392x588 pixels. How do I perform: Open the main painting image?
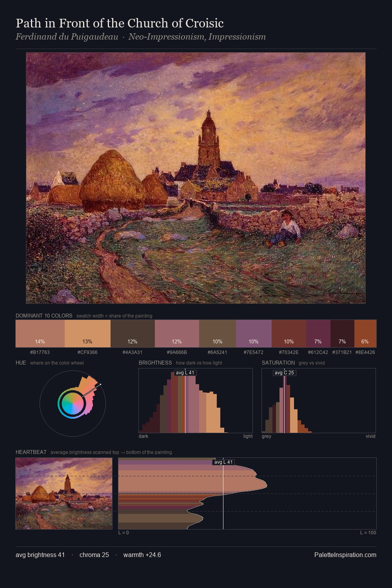point(196,178)
